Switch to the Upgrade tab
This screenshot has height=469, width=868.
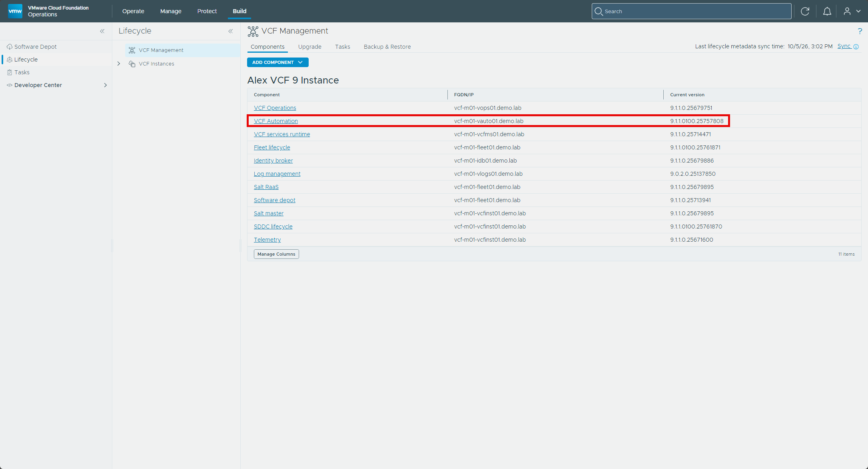[x=310, y=47]
